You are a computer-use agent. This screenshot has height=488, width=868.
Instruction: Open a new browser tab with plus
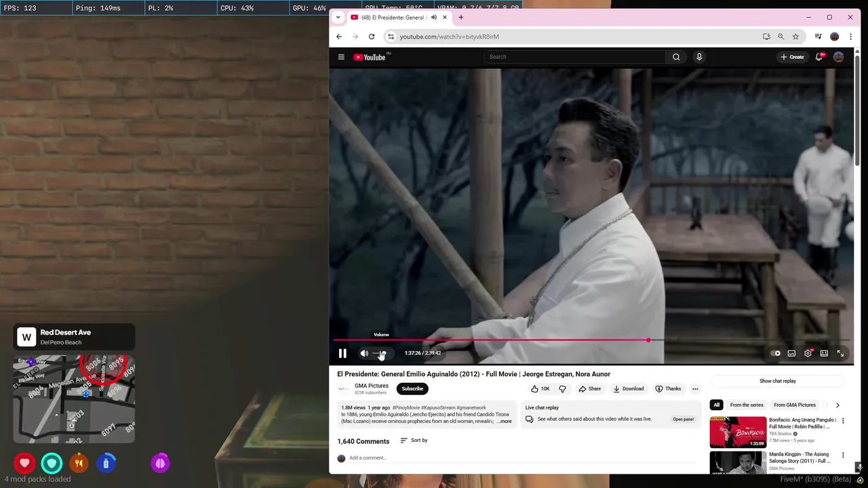click(461, 18)
